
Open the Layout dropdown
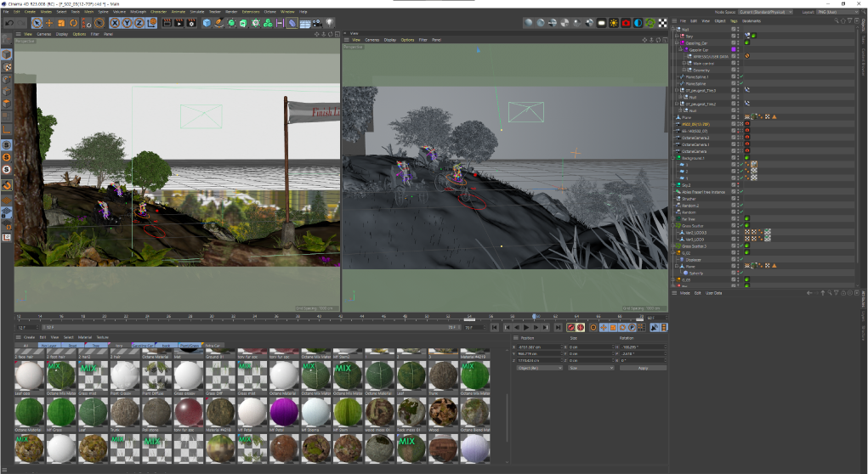coord(837,12)
